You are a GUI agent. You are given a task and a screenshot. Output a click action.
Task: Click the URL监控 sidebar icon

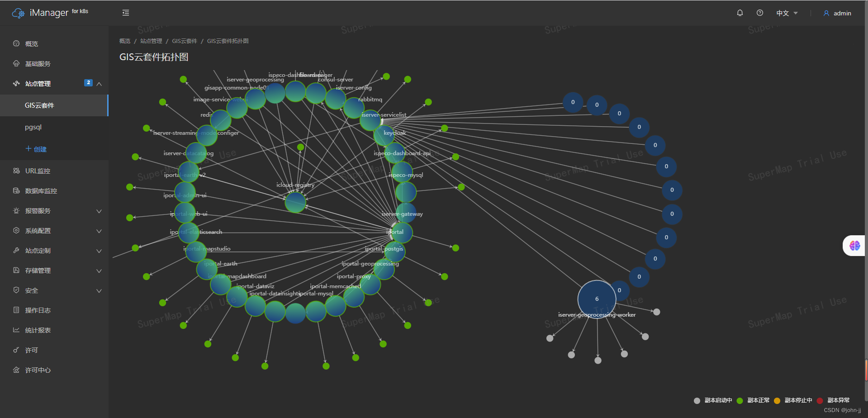pos(16,171)
